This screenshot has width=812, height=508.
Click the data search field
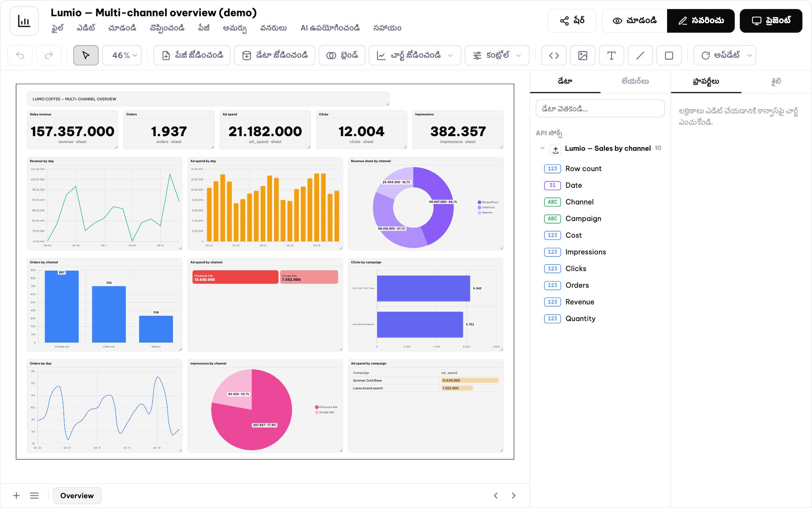point(600,109)
